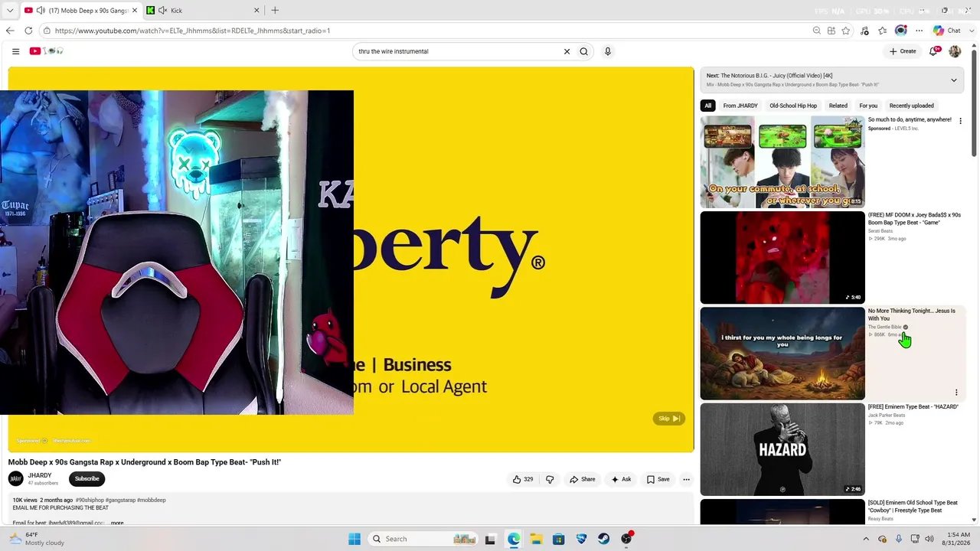Viewport: 980px width, 551px height.
Task: Start voice search with the microphone
Action: click(x=608, y=51)
